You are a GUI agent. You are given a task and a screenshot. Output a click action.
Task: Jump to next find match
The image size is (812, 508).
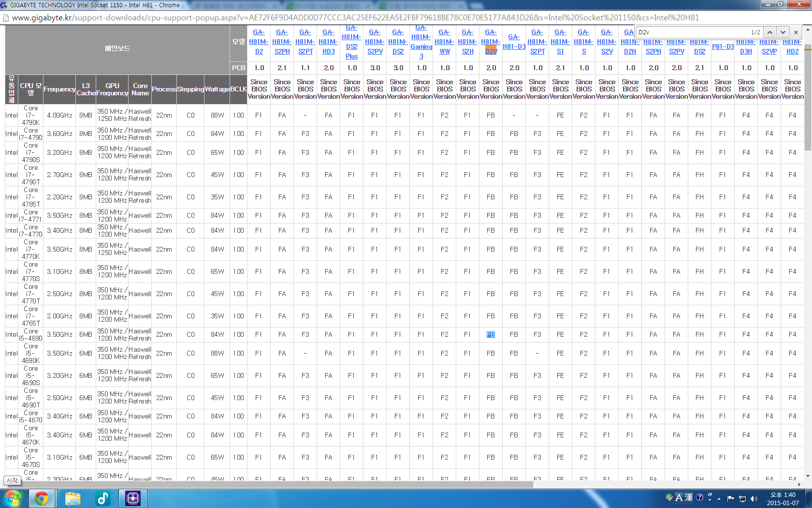pyautogui.click(x=783, y=32)
